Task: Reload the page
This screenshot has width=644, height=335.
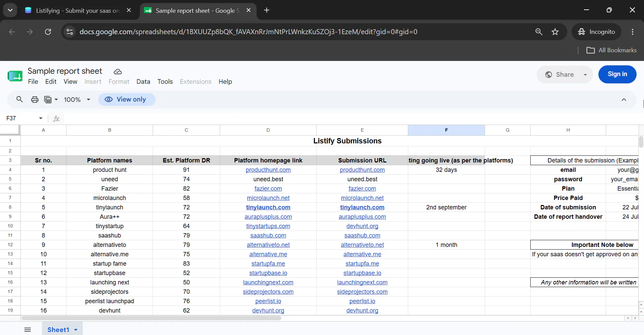Action: coord(48,32)
